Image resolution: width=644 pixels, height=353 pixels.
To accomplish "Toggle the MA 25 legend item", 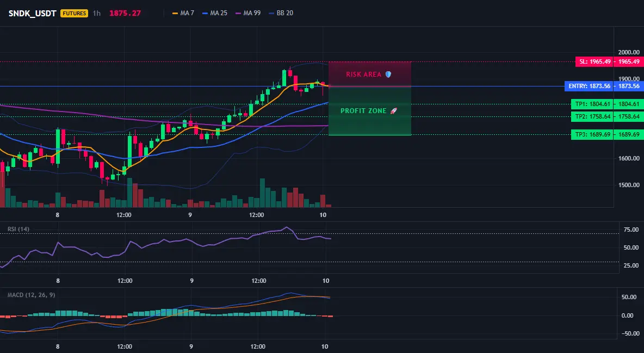I will click(x=215, y=13).
